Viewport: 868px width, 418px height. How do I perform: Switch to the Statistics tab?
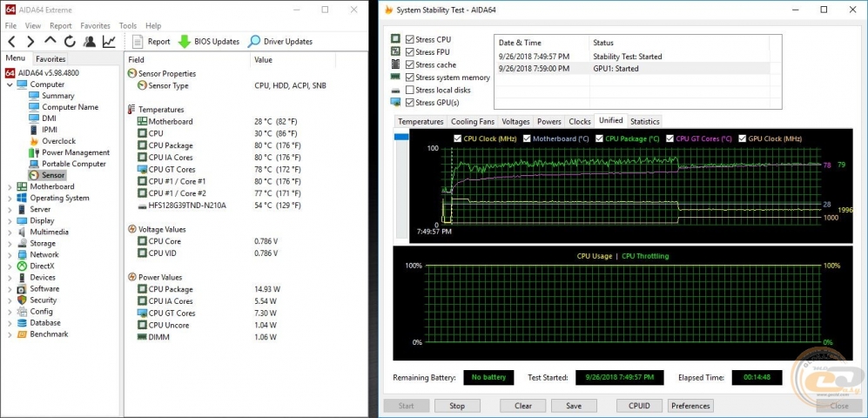[x=645, y=121]
